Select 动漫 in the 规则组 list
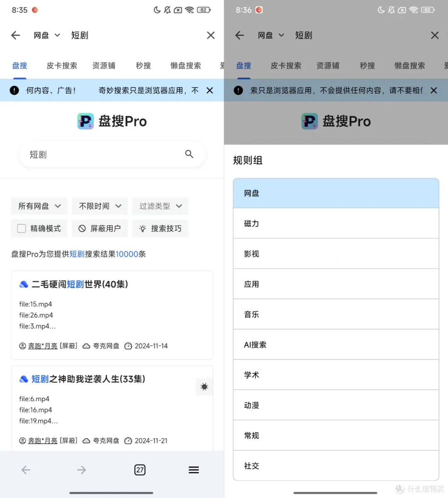Screen dimensions: 448x498 point(336,405)
